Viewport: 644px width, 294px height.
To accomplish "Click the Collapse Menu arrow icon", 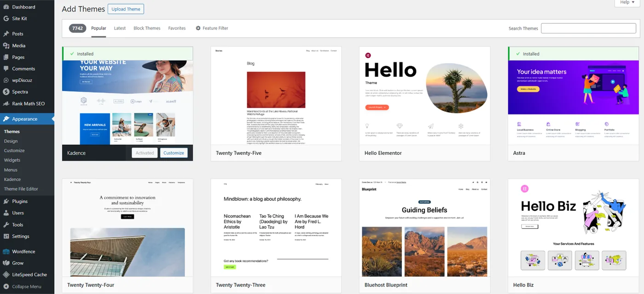I will (6, 286).
